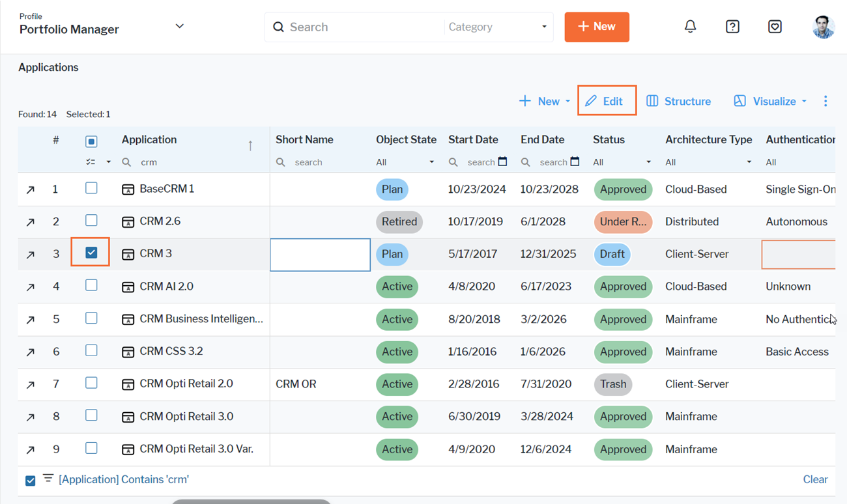
Task: Click the help question mark icon
Action: [732, 27]
